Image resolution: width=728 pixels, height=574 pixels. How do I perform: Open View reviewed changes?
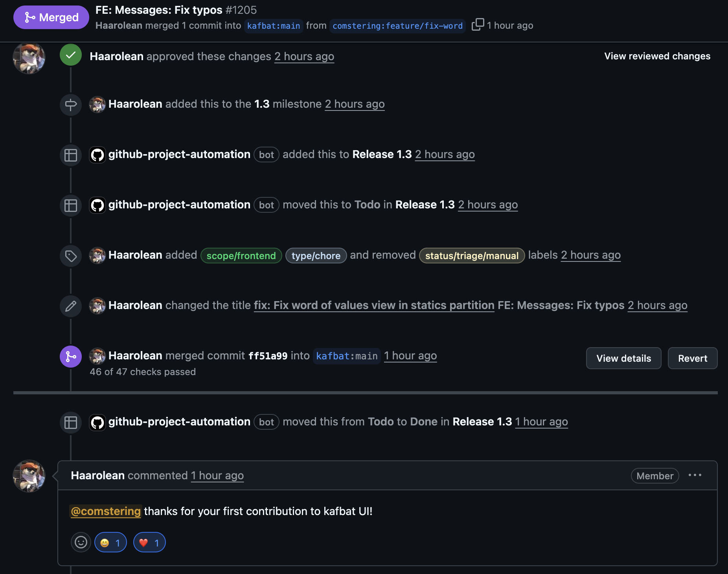point(657,56)
